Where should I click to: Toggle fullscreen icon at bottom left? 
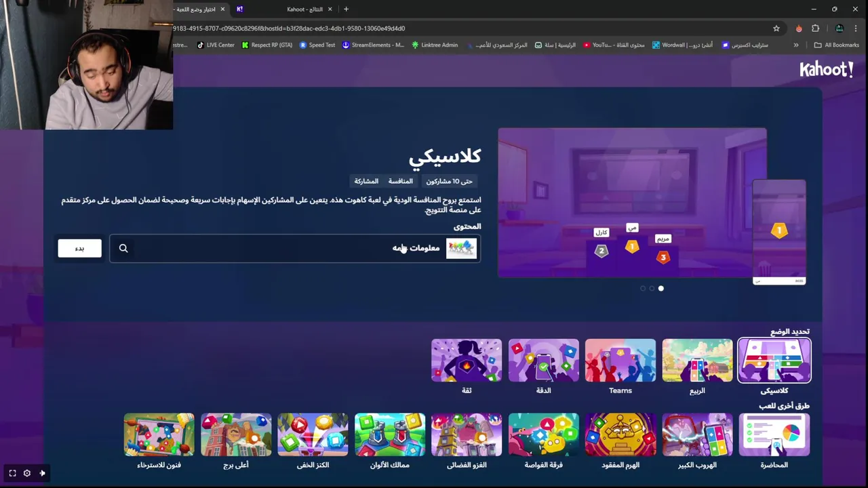pos(12,473)
